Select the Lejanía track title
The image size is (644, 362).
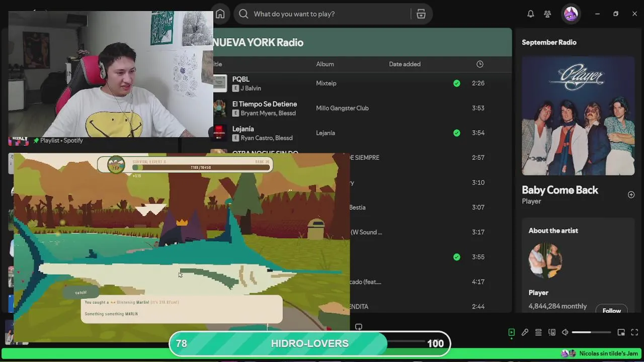pos(243,129)
